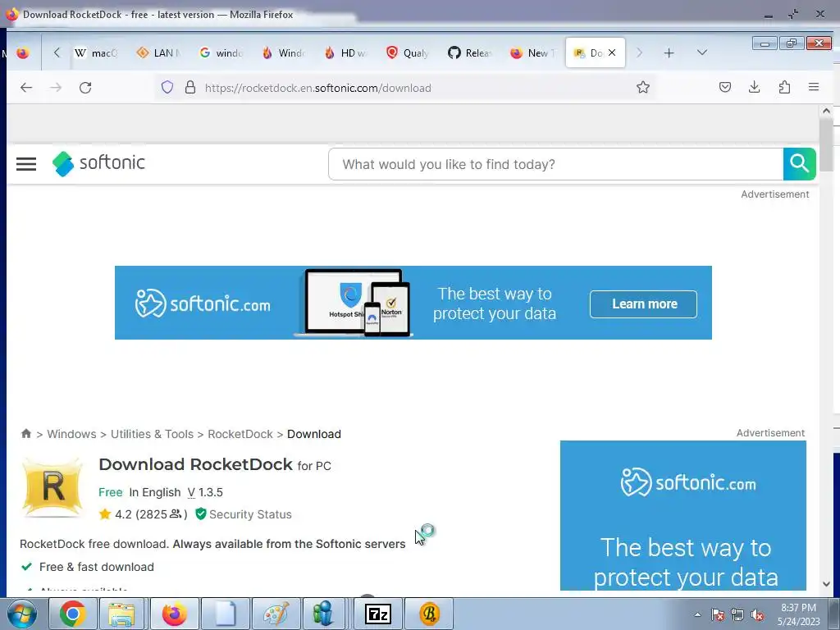
Task: Switch to the macO Wikipedia tab
Action: coord(97,52)
